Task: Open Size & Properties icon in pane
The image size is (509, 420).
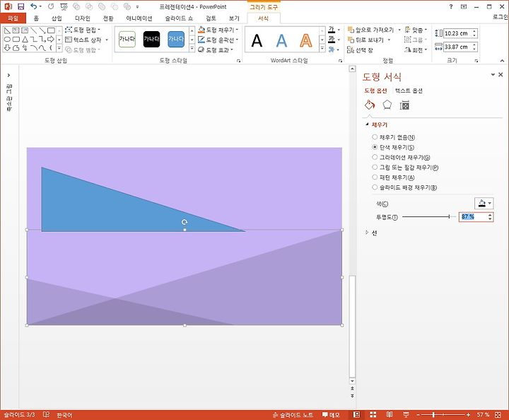Action: coord(404,105)
